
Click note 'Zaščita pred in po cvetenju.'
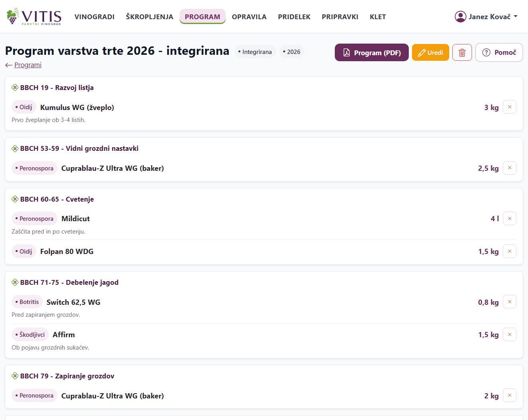(x=48, y=232)
